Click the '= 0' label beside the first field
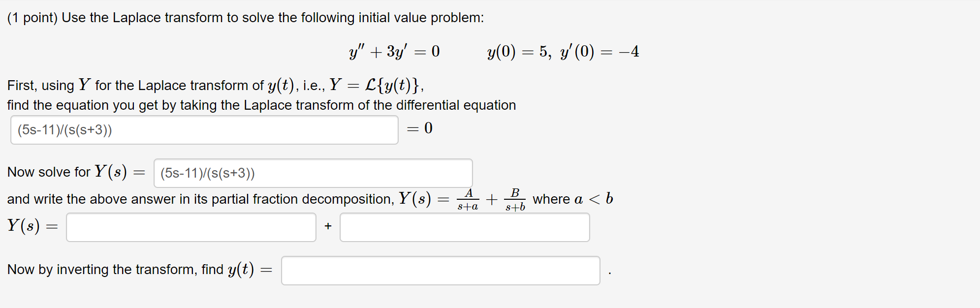 point(420,128)
